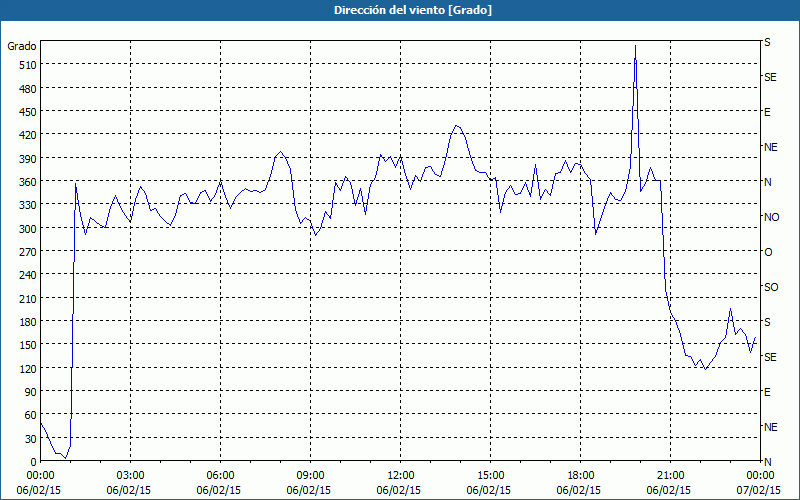Viewport: 800px width, 500px height.
Task: Click the 'NO' compass label on right axis
Action: (x=771, y=217)
